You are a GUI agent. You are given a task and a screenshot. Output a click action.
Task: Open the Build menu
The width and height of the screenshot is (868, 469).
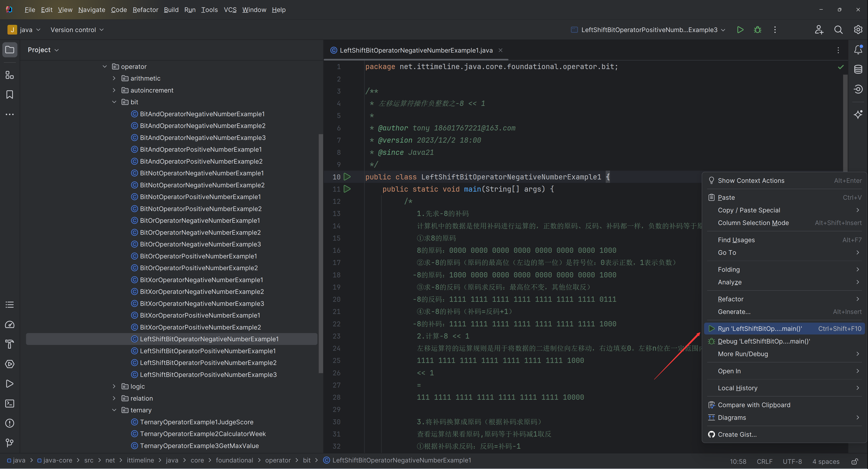pyautogui.click(x=171, y=10)
